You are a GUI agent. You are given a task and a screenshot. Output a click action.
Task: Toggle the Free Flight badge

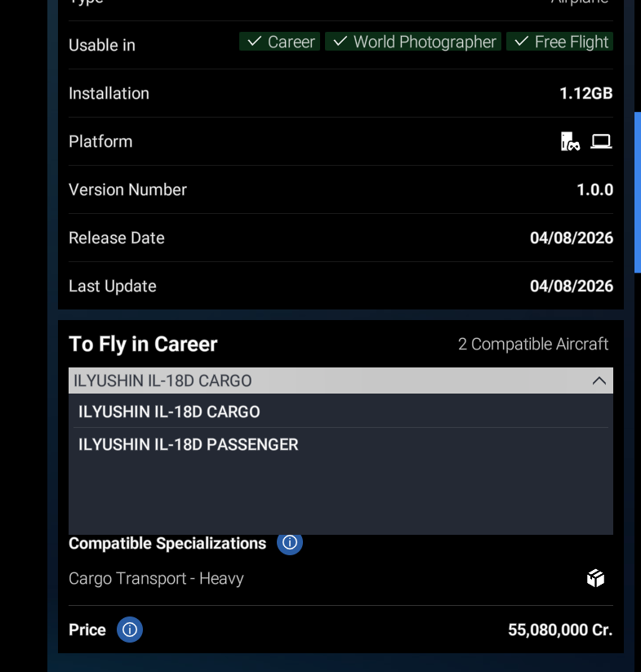559,42
